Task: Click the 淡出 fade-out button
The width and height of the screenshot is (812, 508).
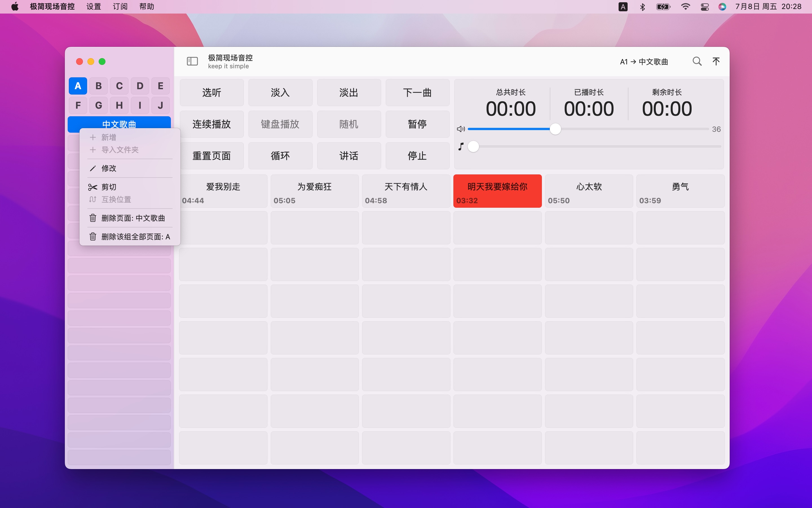Action: [x=349, y=92]
